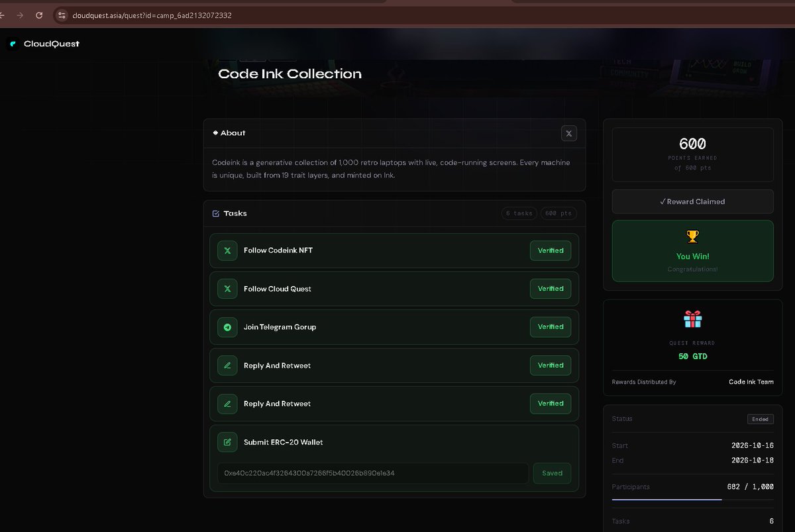Click Verified on second Reply And Retweet
The width and height of the screenshot is (795, 532).
click(x=551, y=403)
